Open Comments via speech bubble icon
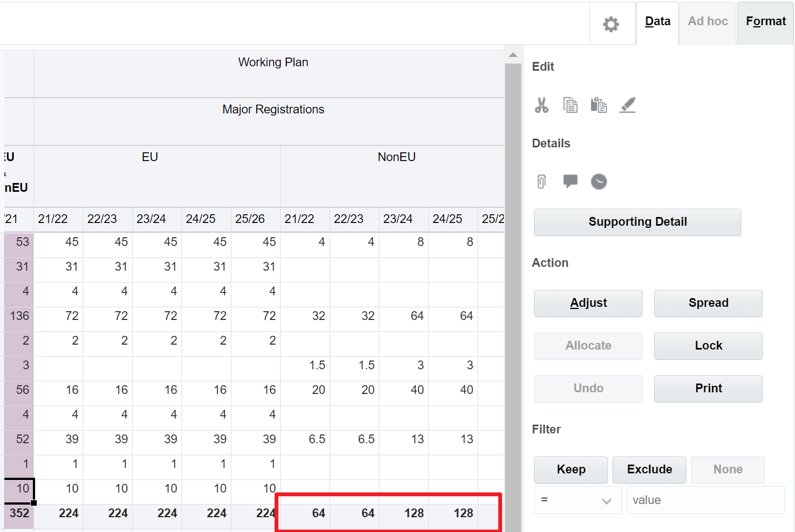Viewport: 795px width, 532px height. pos(570,181)
